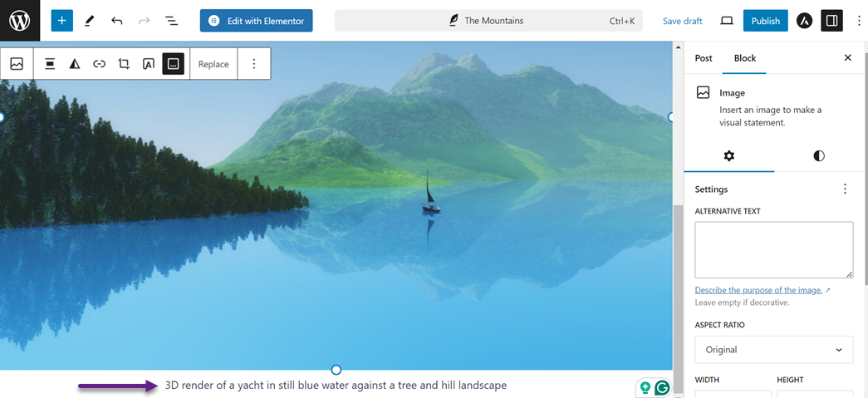Expand the Aspect Ratio Original dropdown
Image resolution: width=868 pixels, height=398 pixels.
tap(774, 350)
